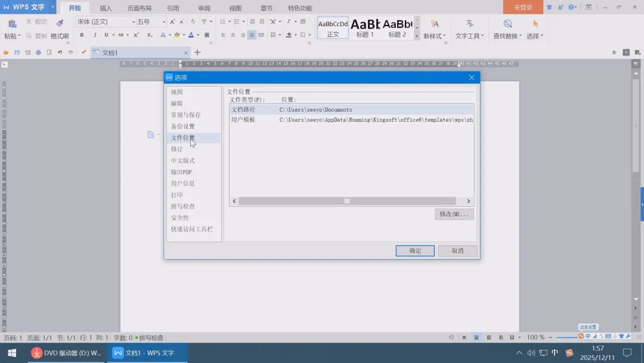Apply Superscript formatting
The height and width of the screenshot is (363, 644).
pos(137,35)
